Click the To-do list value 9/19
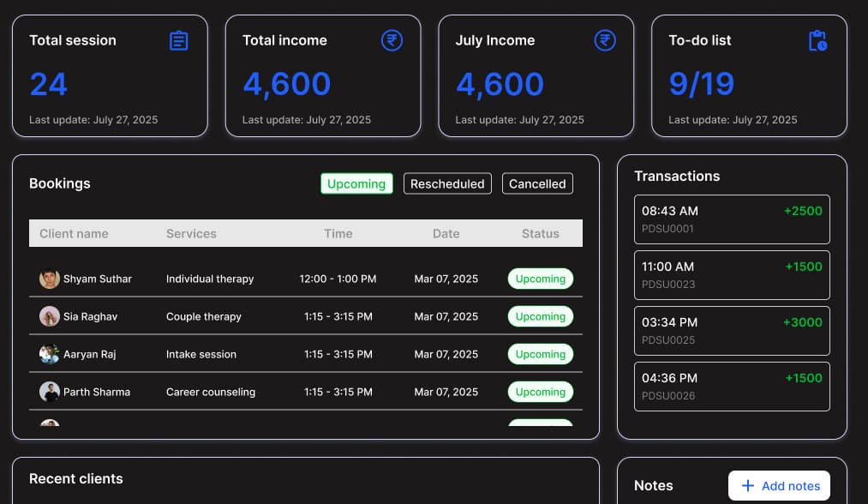 [x=702, y=84]
